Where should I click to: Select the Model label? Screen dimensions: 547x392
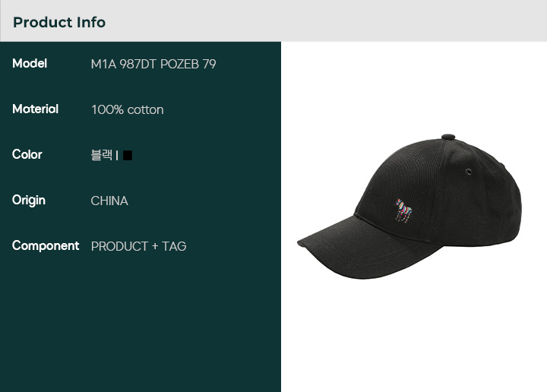pyautogui.click(x=30, y=64)
